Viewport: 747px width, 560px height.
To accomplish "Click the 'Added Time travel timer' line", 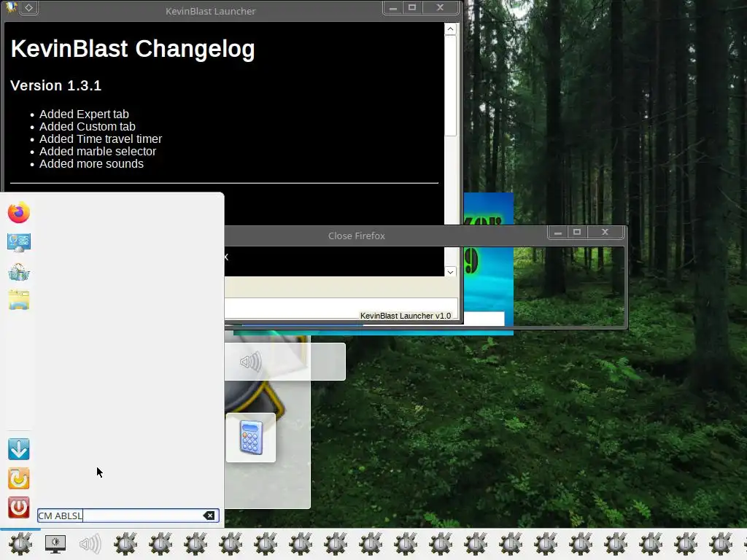I will tap(101, 139).
